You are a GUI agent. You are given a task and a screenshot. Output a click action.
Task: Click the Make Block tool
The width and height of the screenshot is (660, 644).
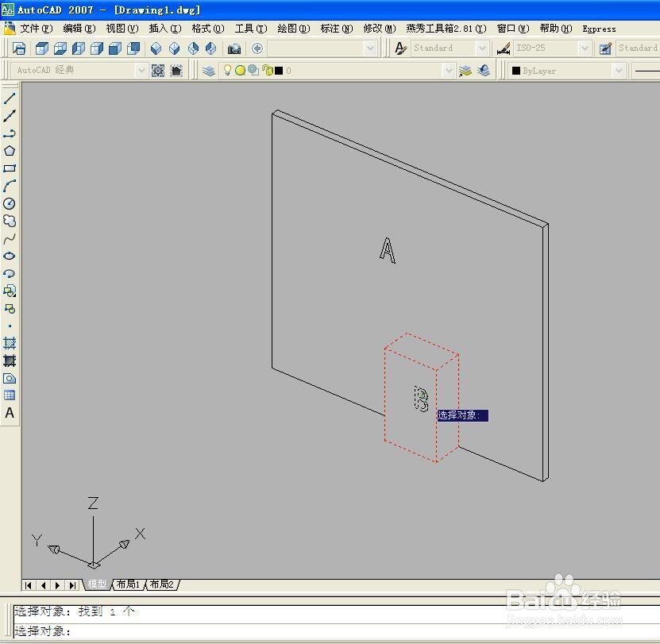pyautogui.click(x=10, y=309)
